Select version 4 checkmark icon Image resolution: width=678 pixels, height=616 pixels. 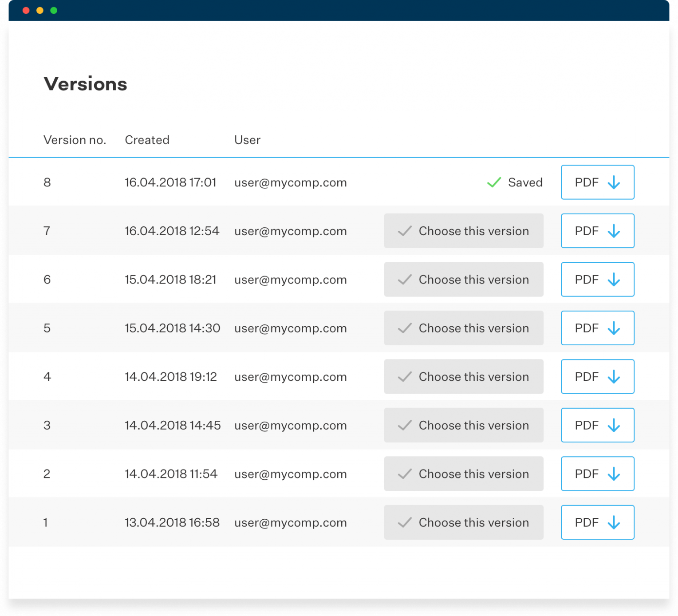pos(405,377)
